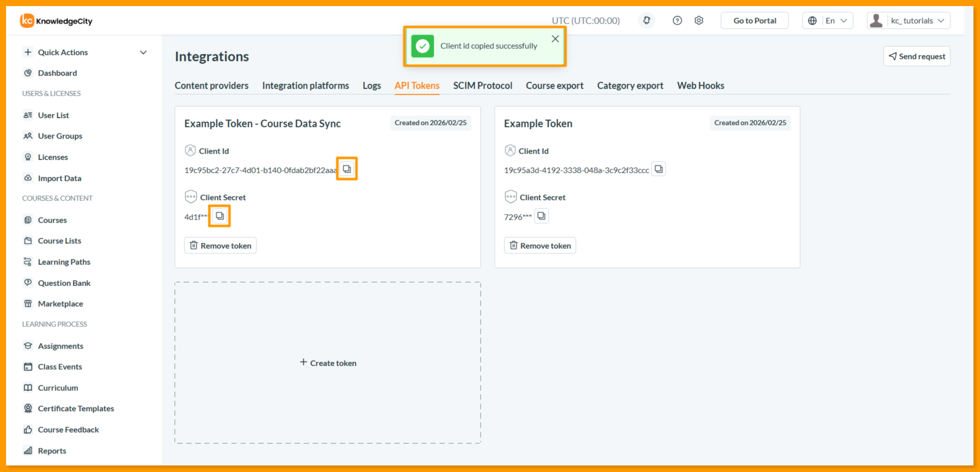Switch to Content providers tab
Image resolution: width=980 pixels, height=472 pixels.
[212, 86]
